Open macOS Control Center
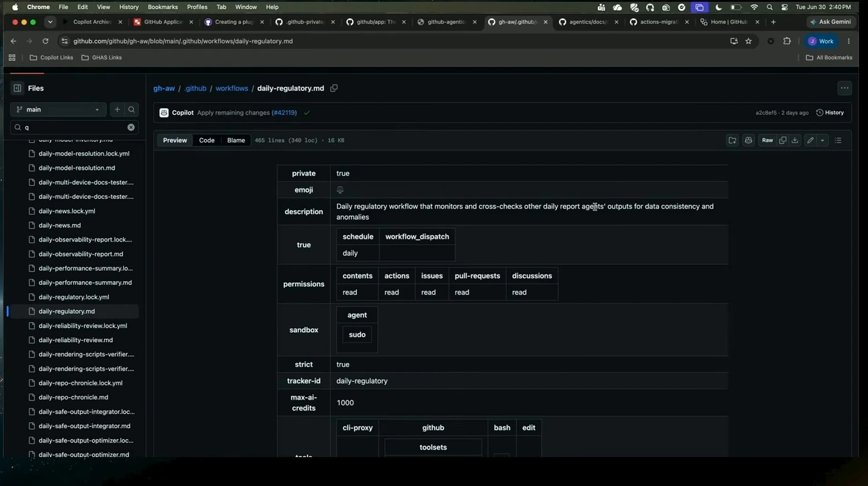 pos(784,7)
